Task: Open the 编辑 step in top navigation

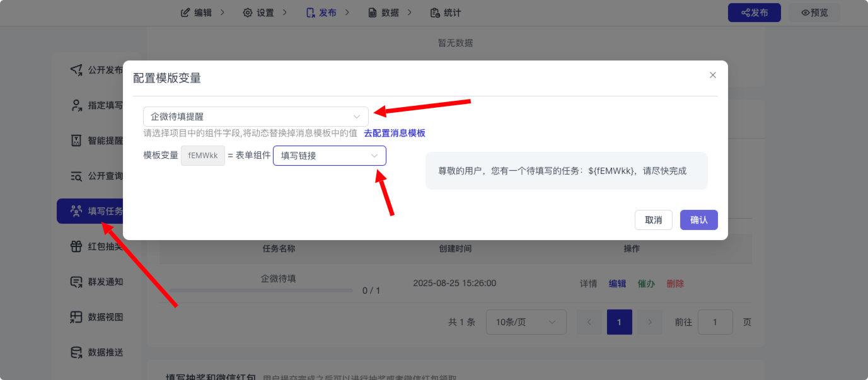Action: point(197,13)
